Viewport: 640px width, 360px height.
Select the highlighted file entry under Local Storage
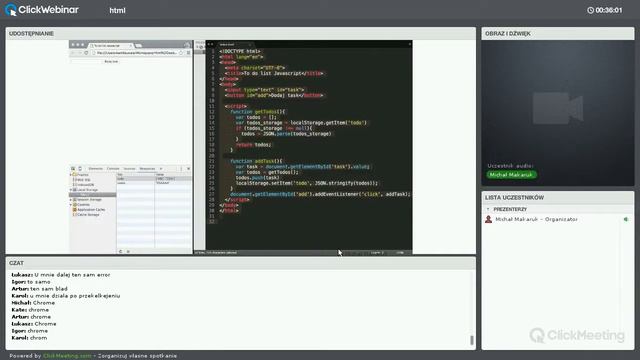(93, 195)
